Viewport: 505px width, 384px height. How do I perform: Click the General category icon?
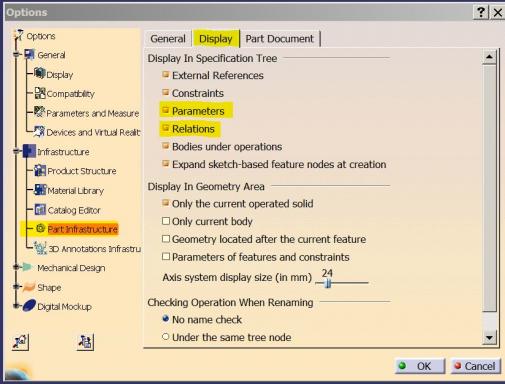[29, 54]
